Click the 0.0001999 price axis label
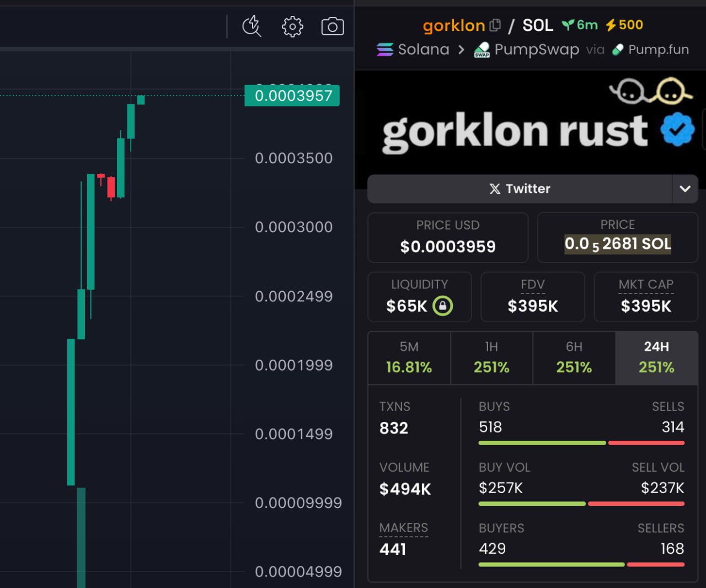The image size is (706, 588). tap(294, 365)
